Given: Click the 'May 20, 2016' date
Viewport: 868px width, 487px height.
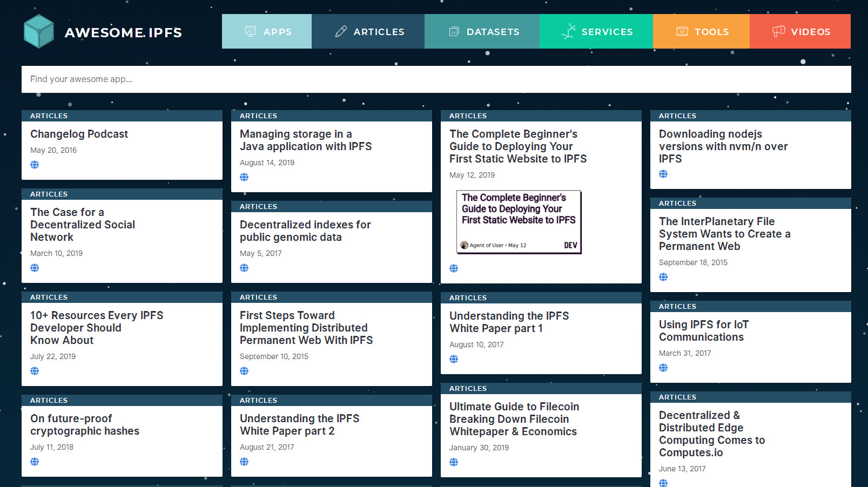Looking at the screenshot, I should [x=53, y=150].
